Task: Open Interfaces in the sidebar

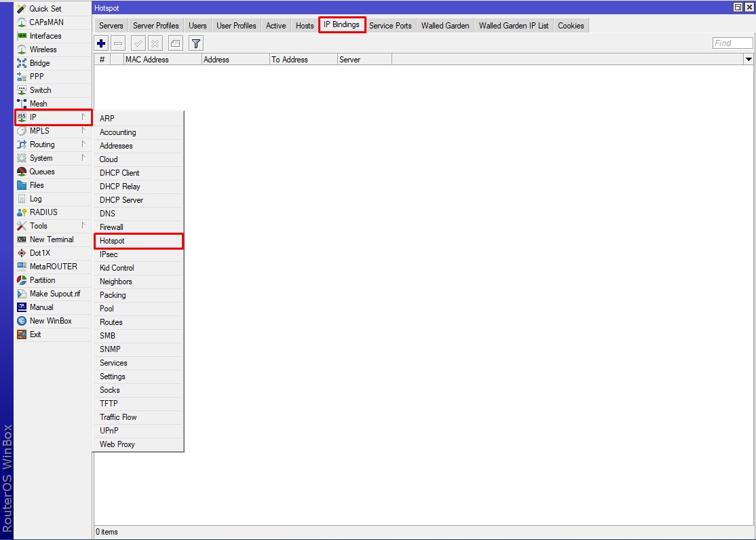Action: (52, 36)
